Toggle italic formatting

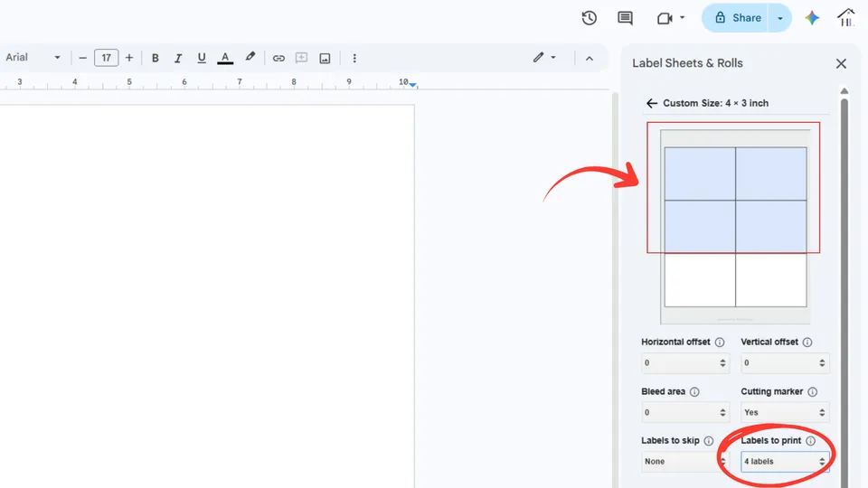point(178,58)
